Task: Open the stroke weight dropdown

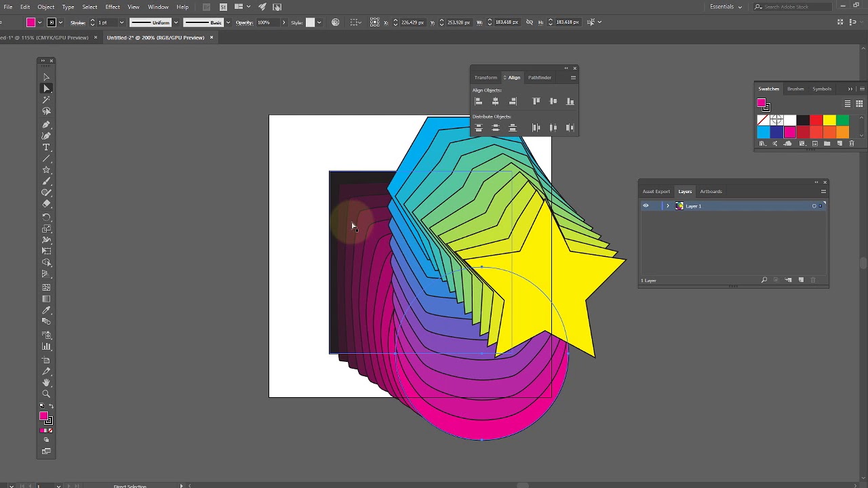Action: 122,22
